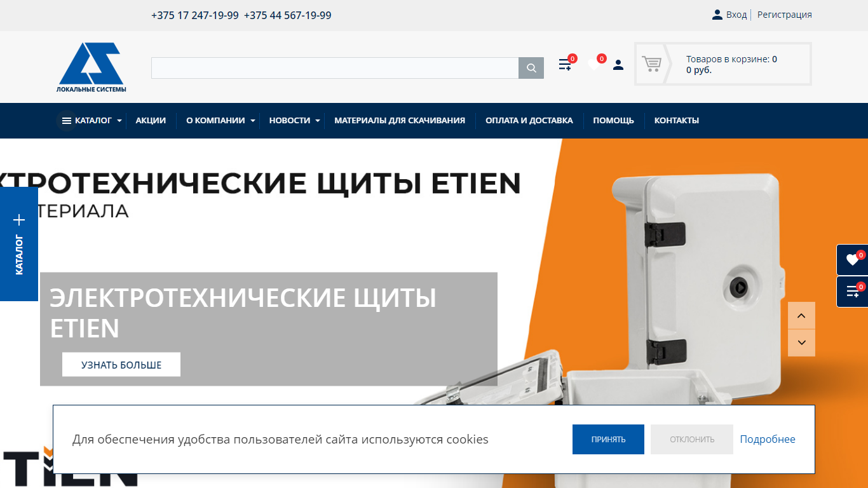Click the hamburger icon beside Каталог
The image size is (868, 488).
pos(66,121)
